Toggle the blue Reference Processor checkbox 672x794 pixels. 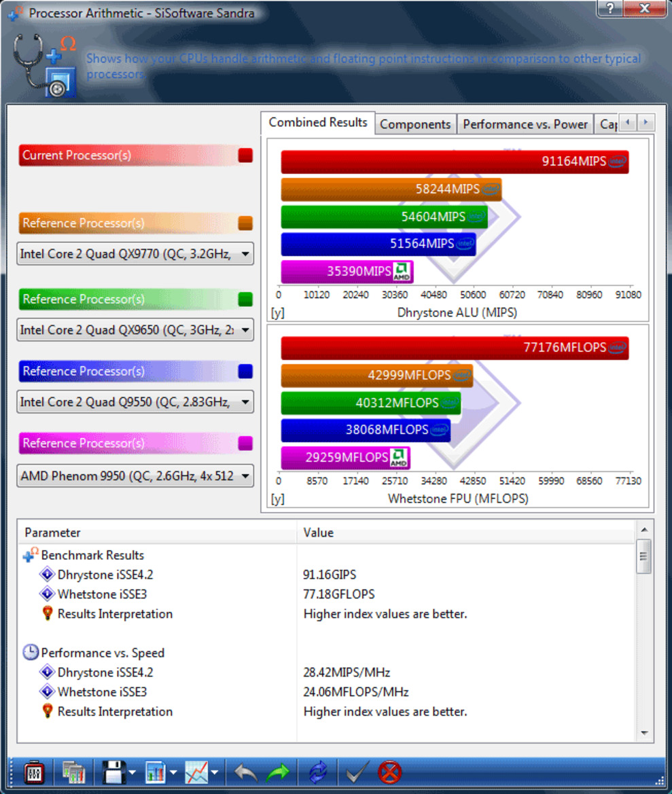pos(245,371)
